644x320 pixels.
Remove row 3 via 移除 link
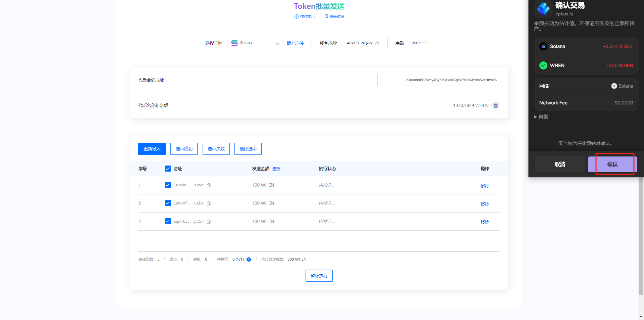coord(485,222)
